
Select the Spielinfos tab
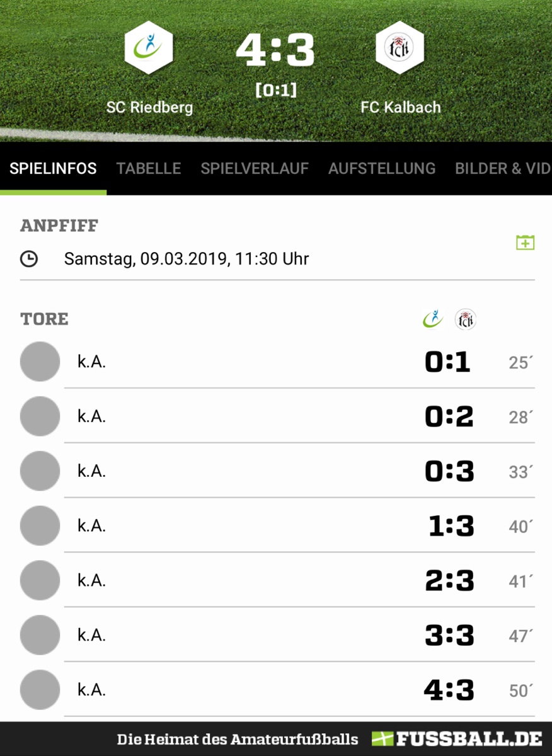click(x=53, y=169)
